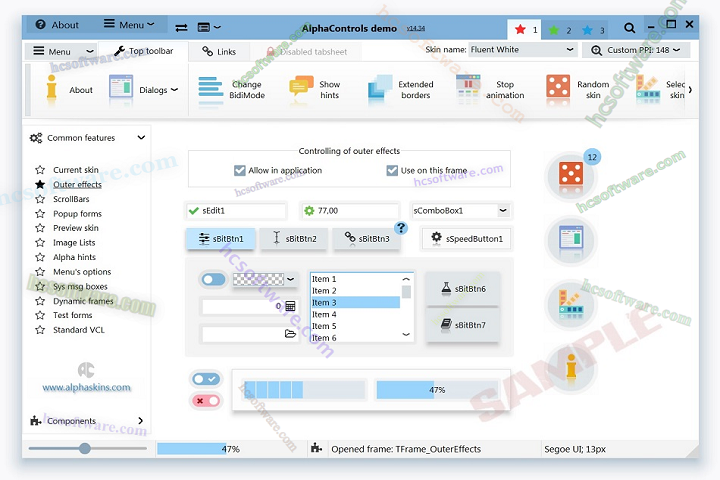
Task: Click the search magnifier in the title bar
Action: coord(630,28)
